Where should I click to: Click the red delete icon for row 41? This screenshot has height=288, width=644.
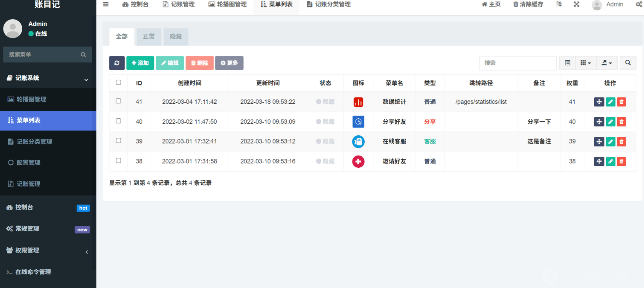click(x=621, y=102)
